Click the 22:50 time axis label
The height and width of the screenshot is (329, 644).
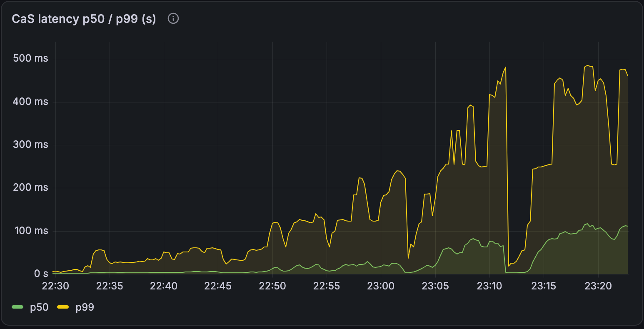[x=272, y=286]
